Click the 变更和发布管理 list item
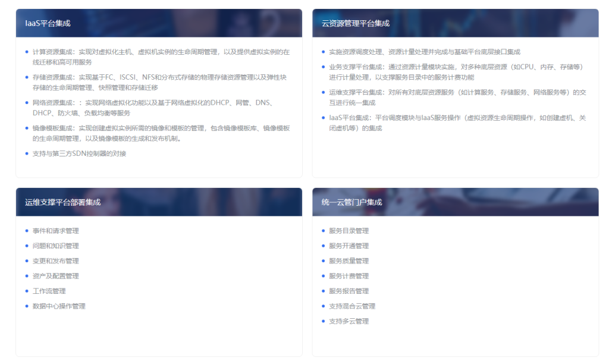The image size is (609, 364). (x=55, y=261)
